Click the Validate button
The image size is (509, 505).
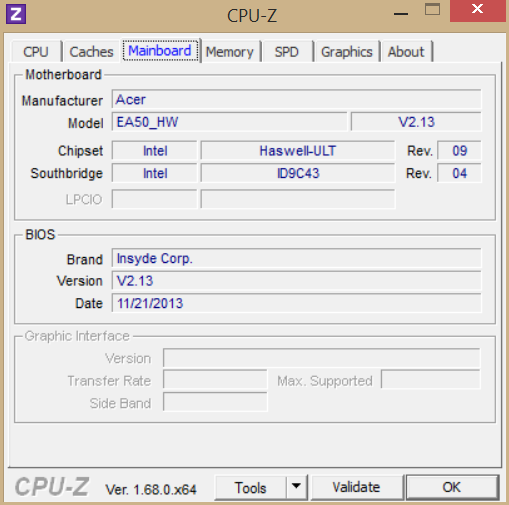click(356, 487)
